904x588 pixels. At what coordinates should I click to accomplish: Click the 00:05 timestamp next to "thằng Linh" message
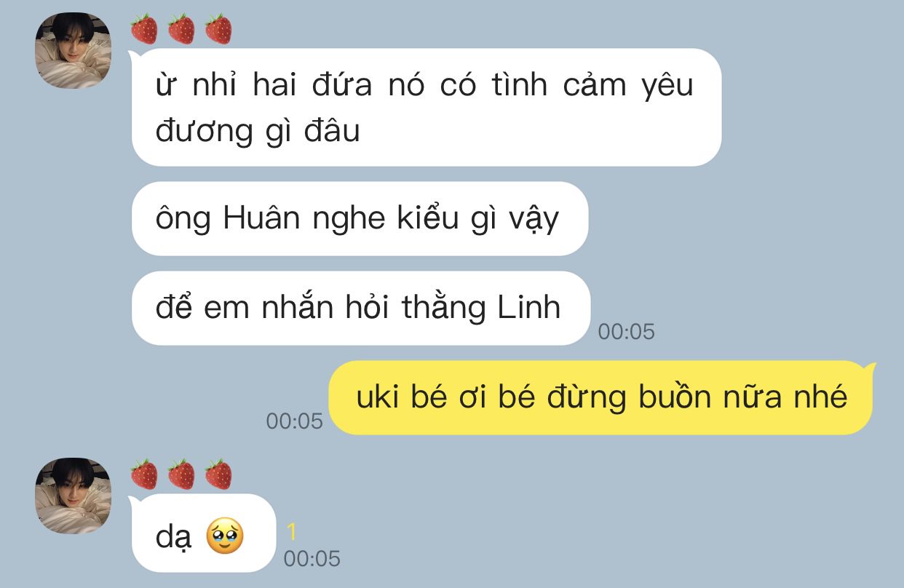coord(627,332)
